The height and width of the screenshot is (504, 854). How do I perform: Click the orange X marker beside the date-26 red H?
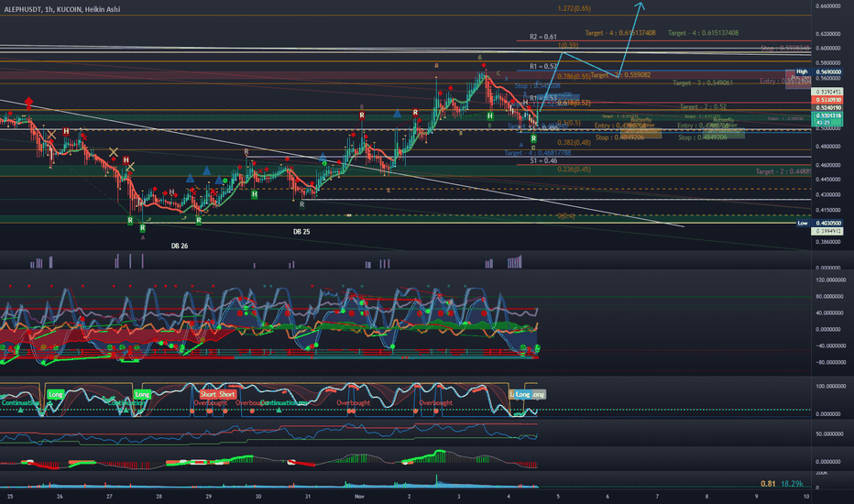tap(51, 135)
